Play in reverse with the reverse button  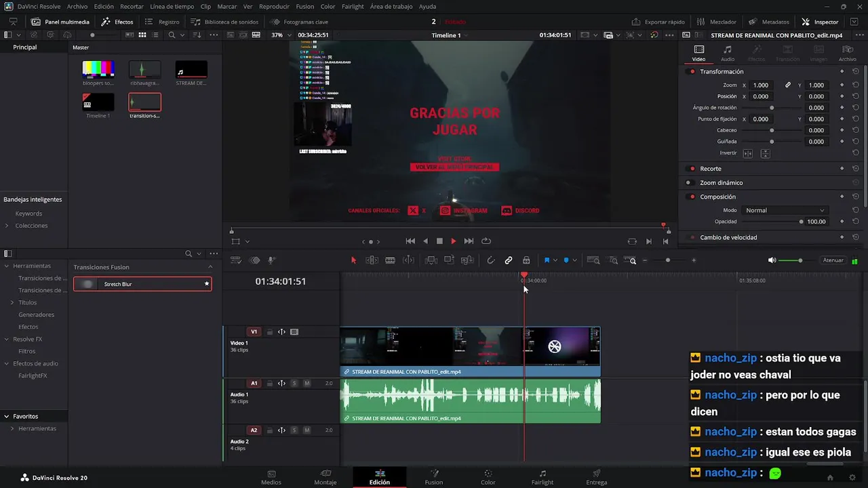[x=425, y=241]
